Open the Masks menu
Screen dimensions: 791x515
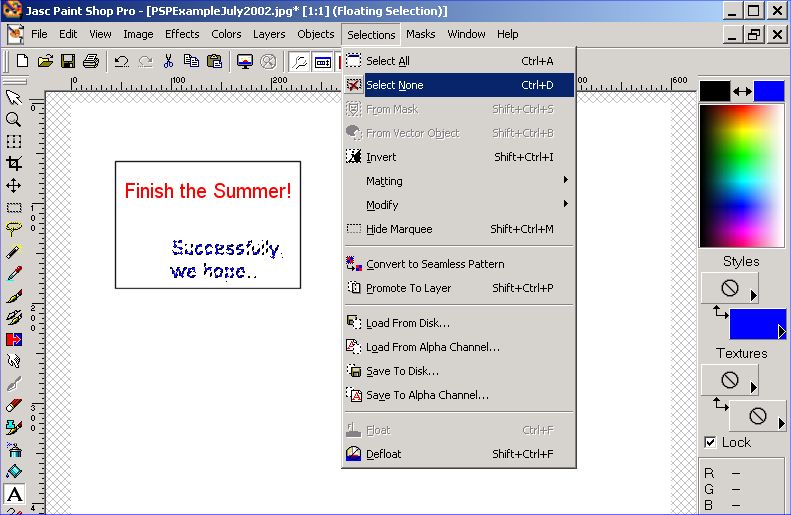420,34
